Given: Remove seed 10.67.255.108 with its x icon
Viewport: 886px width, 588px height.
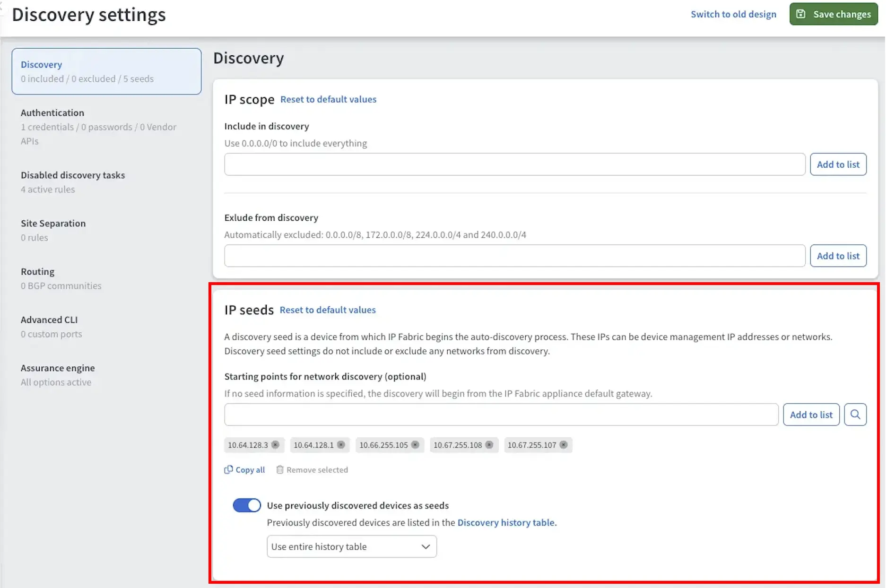Looking at the screenshot, I should pyautogui.click(x=489, y=445).
